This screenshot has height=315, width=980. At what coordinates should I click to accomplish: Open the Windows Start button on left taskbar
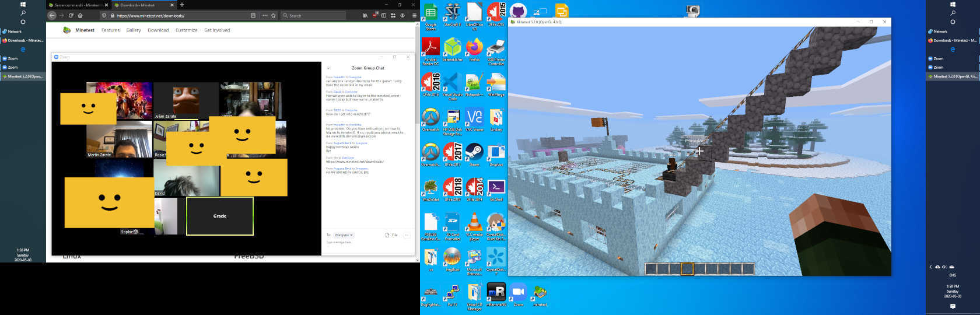[x=23, y=4]
